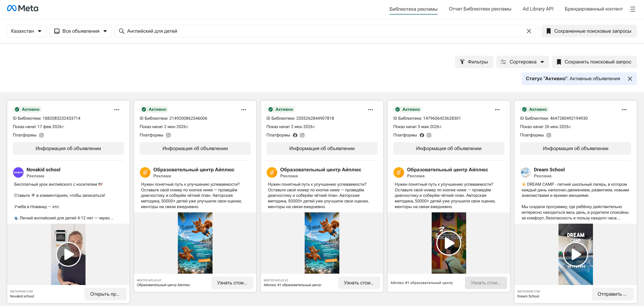Image resolution: width=644 pixels, height=306 pixels.
Task: Open the hamburger menu icon
Action: (633, 9)
